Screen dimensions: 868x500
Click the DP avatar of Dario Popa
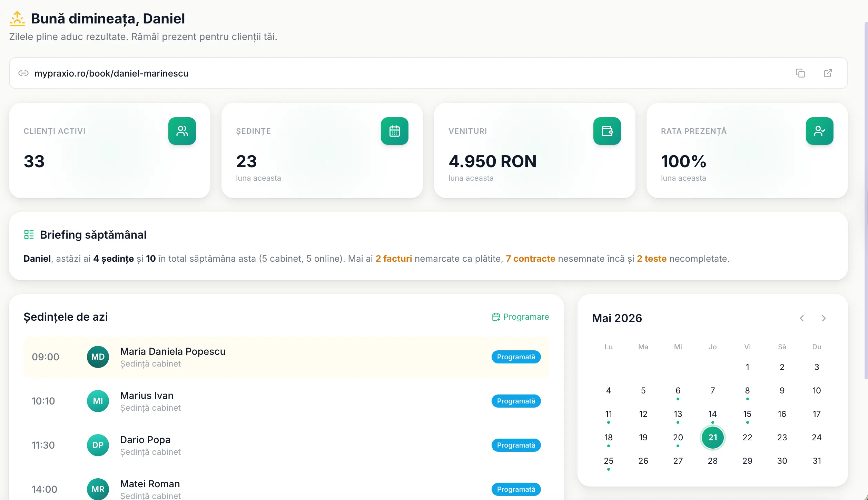coord(98,445)
